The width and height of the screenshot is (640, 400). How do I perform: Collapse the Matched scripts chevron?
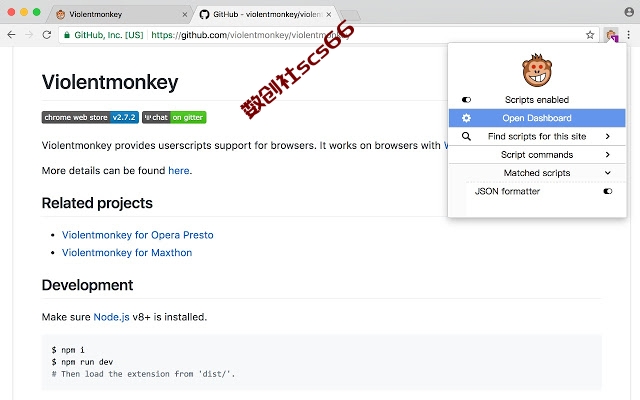pyautogui.click(x=607, y=173)
